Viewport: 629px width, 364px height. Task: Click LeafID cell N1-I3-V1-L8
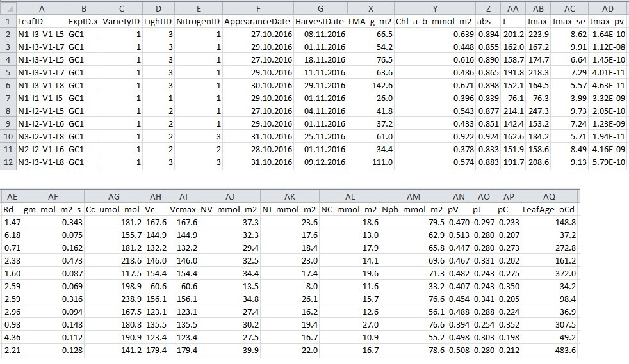coord(41,85)
